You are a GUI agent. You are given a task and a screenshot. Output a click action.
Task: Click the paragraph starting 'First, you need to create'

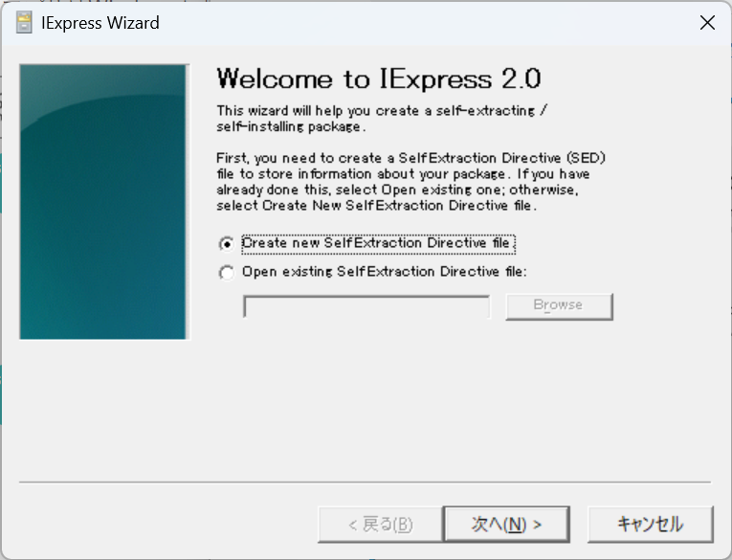(x=410, y=182)
